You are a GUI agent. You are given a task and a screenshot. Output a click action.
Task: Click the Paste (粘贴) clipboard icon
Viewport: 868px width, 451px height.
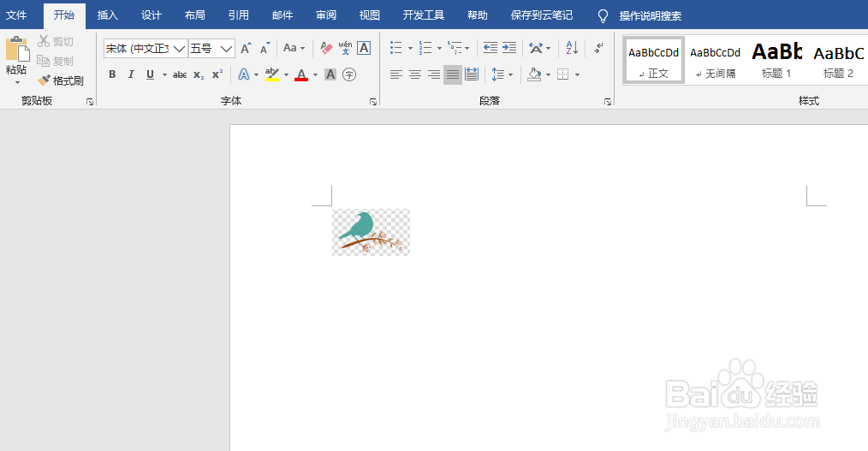[17, 50]
